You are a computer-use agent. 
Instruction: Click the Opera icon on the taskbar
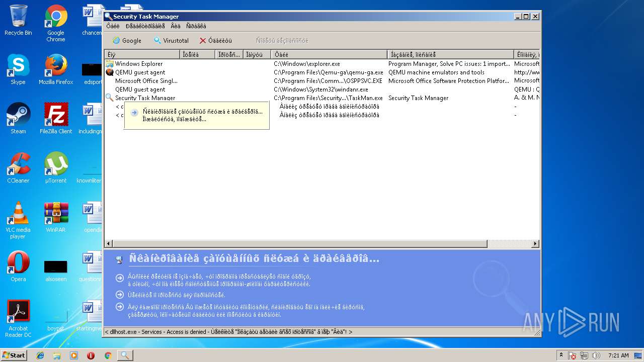pos(91,355)
